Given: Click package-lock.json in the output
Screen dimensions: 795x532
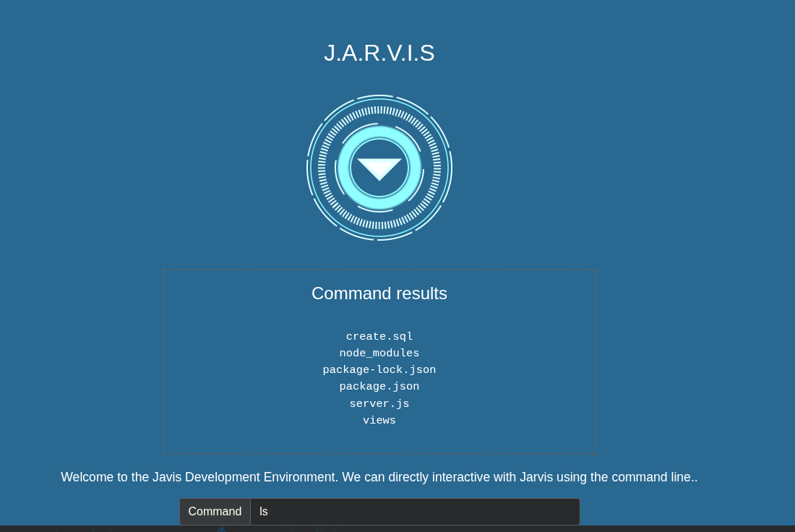Looking at the screenshot, I should coord(379,370).
